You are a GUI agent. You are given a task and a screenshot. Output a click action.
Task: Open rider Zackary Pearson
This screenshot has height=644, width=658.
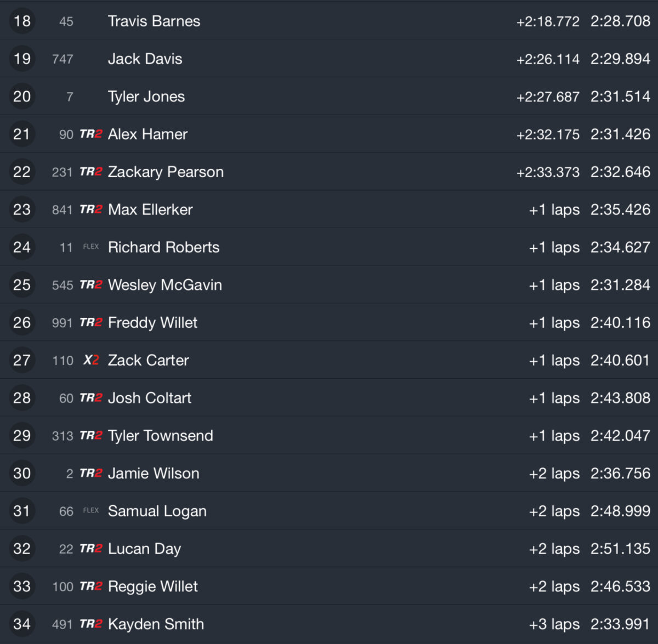click(166, 172)
